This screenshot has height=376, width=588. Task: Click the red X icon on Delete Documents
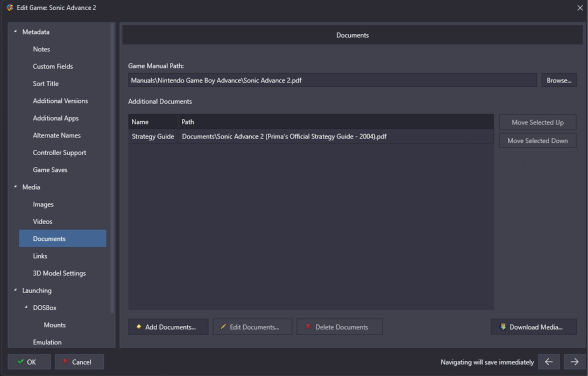tap(309, 327)
